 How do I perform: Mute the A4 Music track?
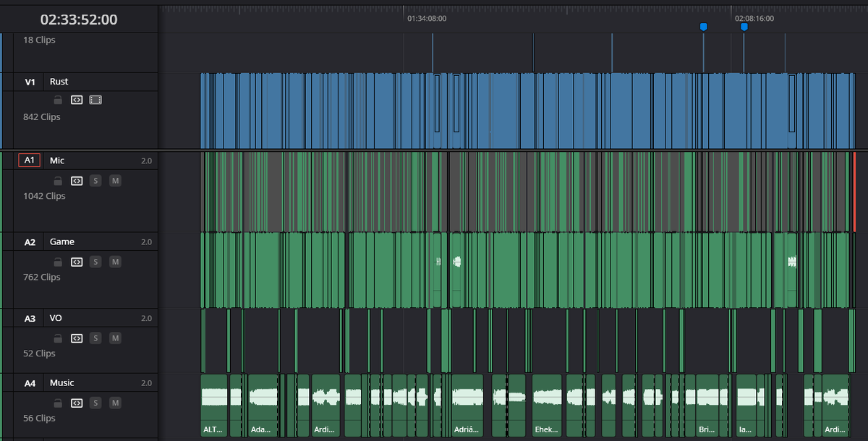tap(115, 403)
